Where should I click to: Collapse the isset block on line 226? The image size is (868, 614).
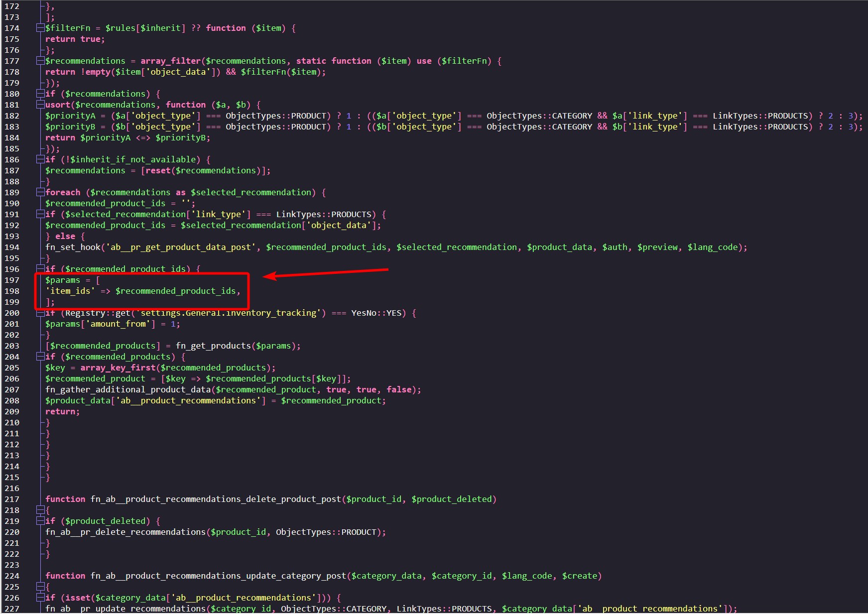40,598
